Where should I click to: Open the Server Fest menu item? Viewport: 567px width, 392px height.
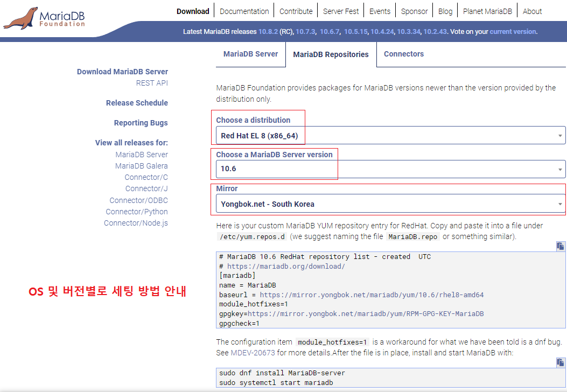click(x=341, y=11)
